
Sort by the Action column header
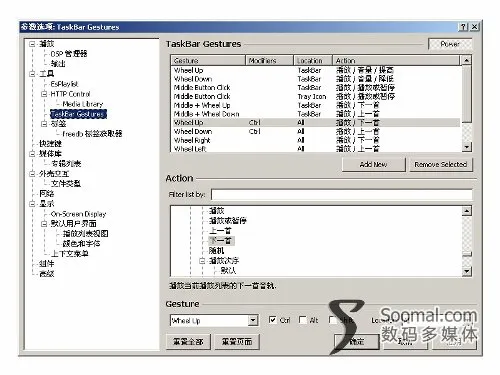tap(396, 61)
